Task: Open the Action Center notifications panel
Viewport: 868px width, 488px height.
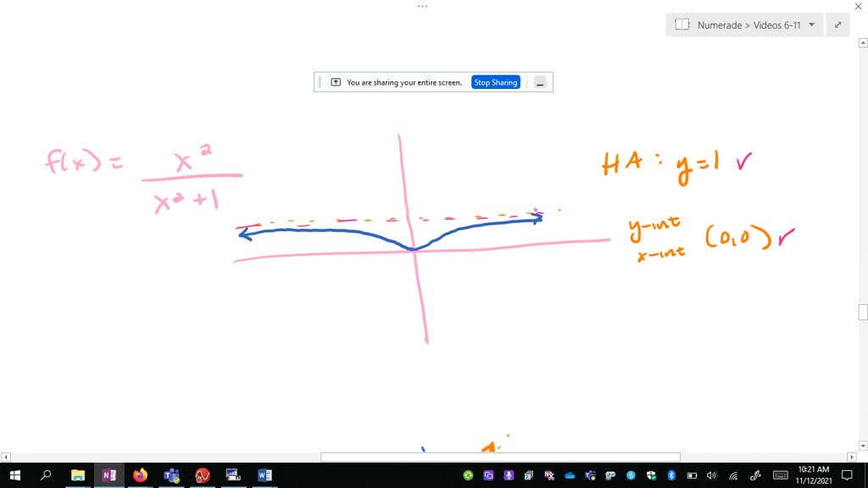Action: (x=846, y=475)
